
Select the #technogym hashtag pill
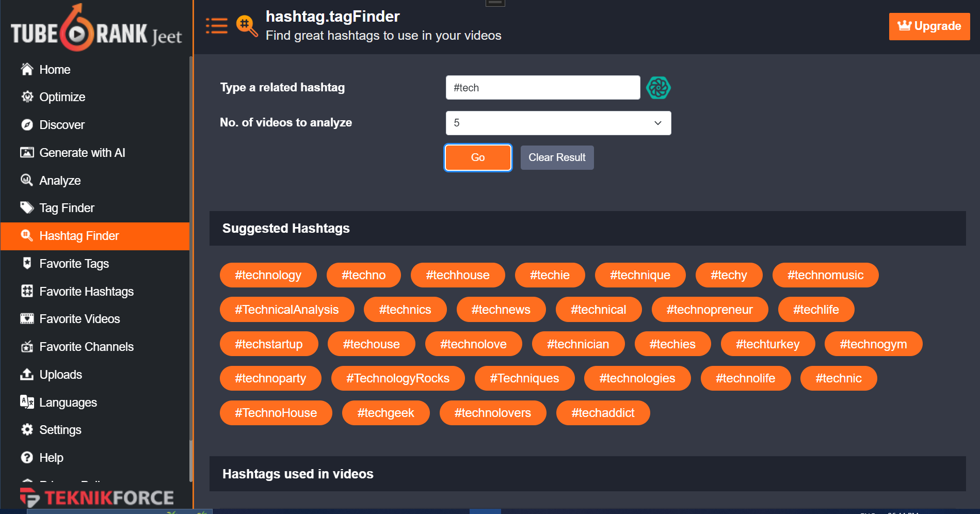(x=873, y=344)
